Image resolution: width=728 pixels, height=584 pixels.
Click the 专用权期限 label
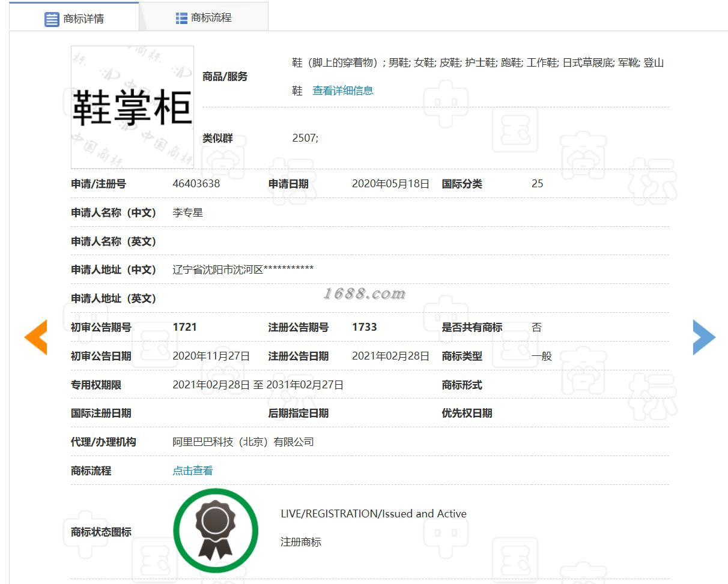[96, 385]
